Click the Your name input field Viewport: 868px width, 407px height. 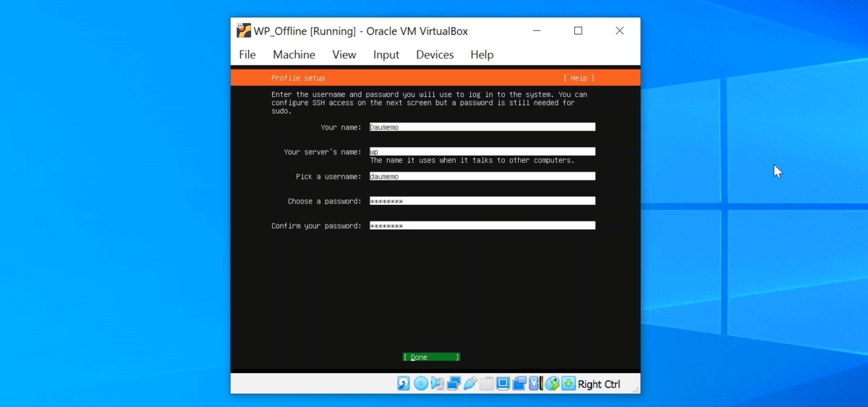[482, 127]
